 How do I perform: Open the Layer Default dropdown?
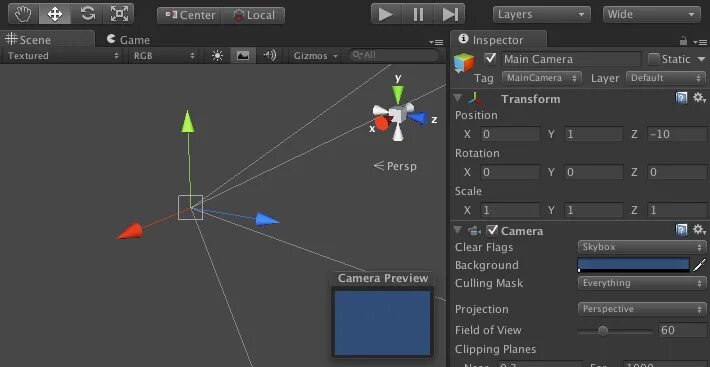tap(666, 78)
